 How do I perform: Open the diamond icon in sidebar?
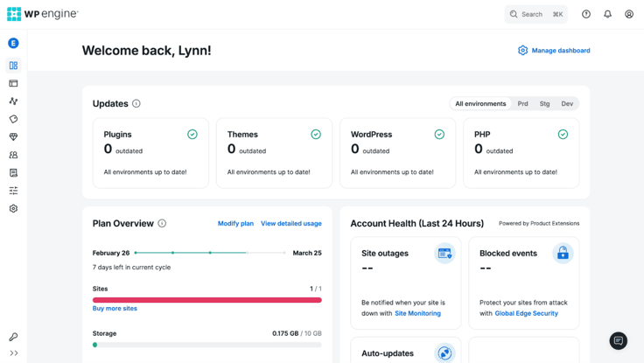point(13,136)
